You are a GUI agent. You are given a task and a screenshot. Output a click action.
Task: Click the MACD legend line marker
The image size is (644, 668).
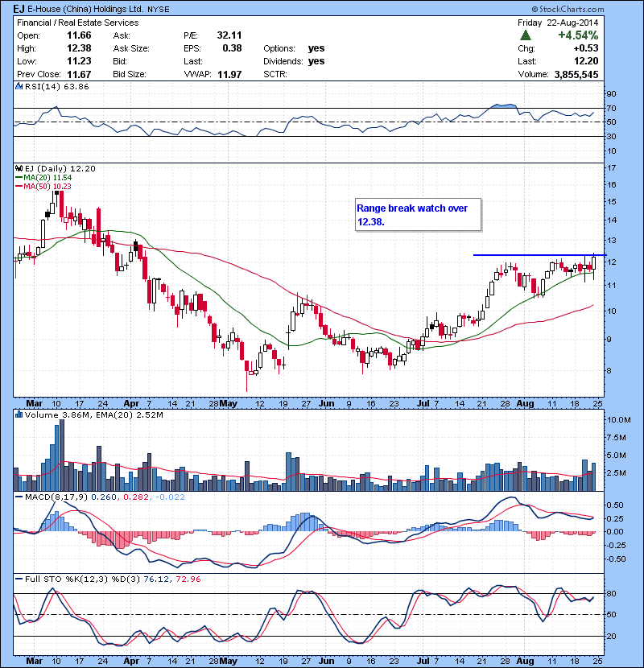point(19,497)
